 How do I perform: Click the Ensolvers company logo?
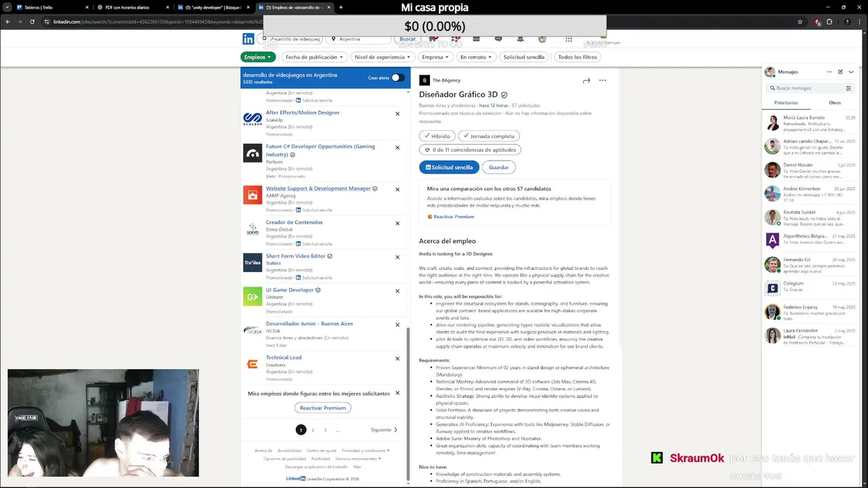252,365
